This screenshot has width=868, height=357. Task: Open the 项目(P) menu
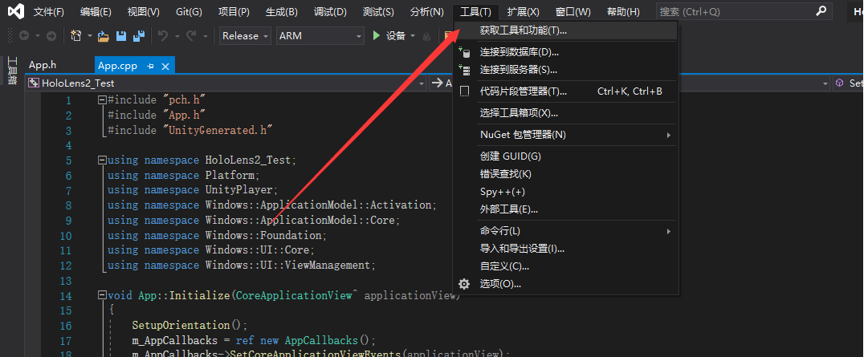(x=234, y=11)
